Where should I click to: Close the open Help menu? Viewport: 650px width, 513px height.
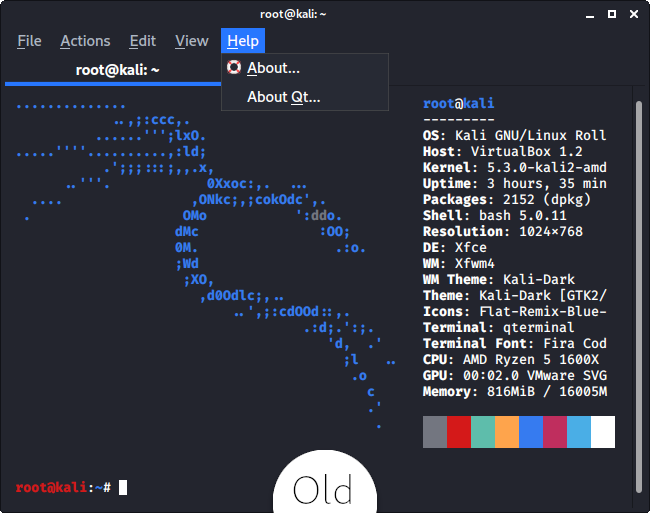(243, 41)
